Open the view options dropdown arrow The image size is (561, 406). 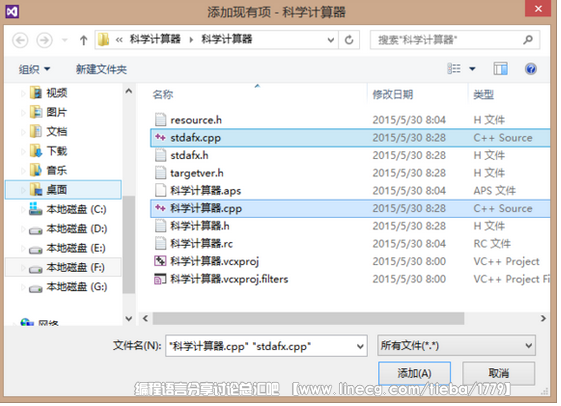(473, 69)
